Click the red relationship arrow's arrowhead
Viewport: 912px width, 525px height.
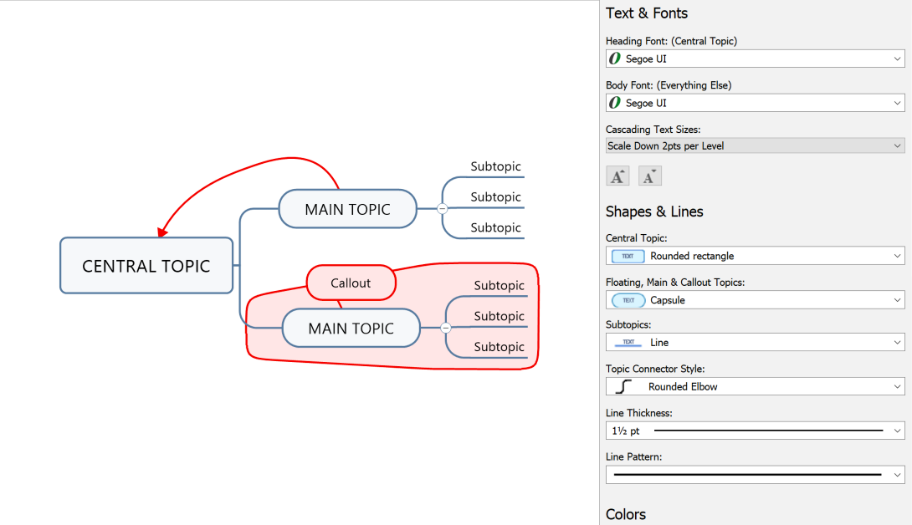(x=161, y=231)
